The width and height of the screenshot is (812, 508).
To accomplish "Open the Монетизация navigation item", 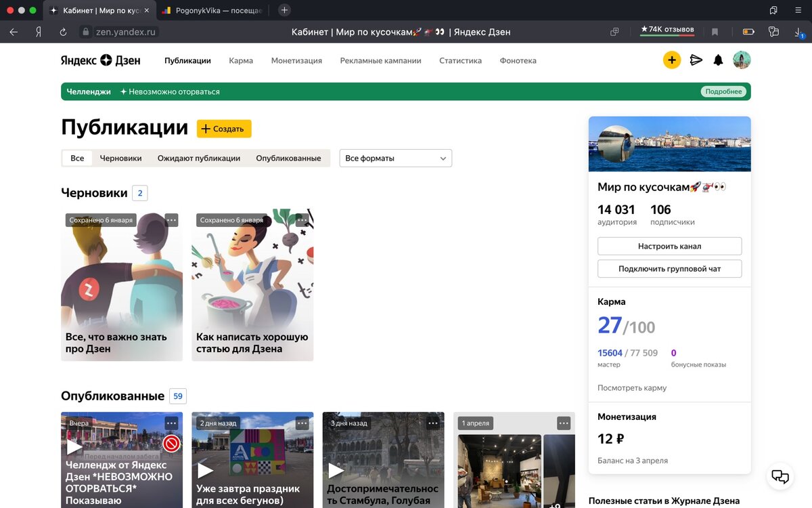I will tap(296, 60).
